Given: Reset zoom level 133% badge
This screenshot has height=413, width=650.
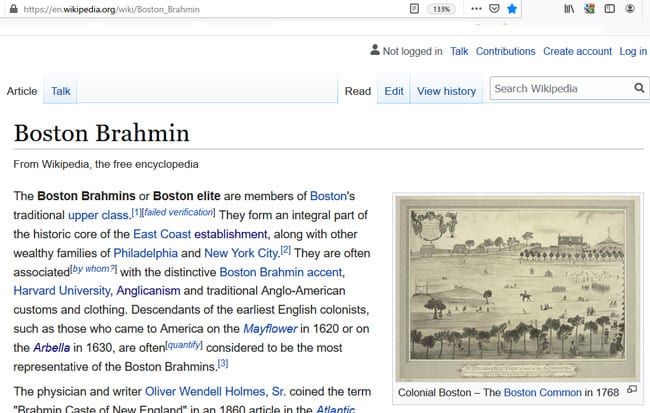Looking at the screenshot, I should (441, 9).
